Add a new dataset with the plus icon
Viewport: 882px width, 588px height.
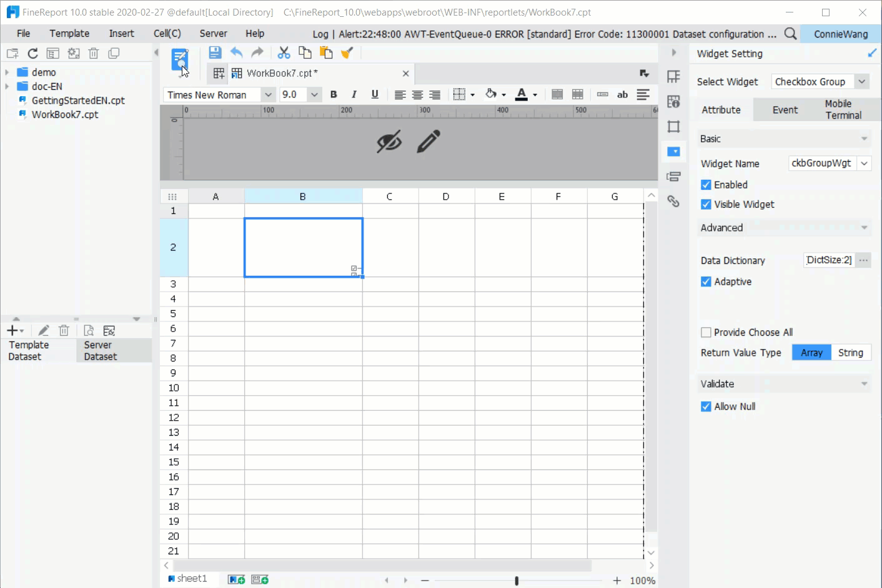point(11,330)
